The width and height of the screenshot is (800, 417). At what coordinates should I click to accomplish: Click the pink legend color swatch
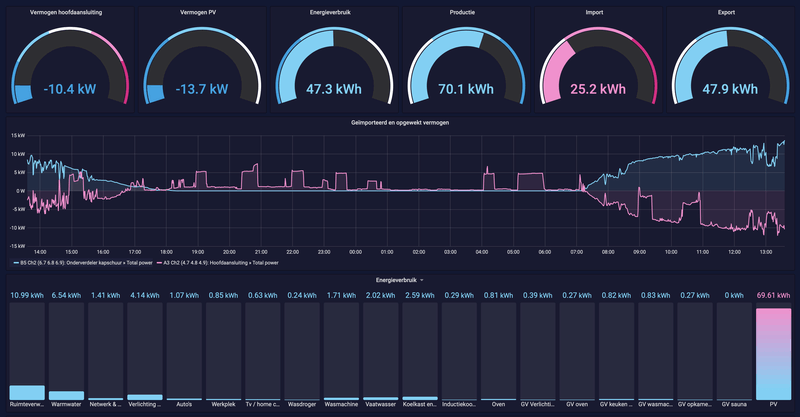159,263
